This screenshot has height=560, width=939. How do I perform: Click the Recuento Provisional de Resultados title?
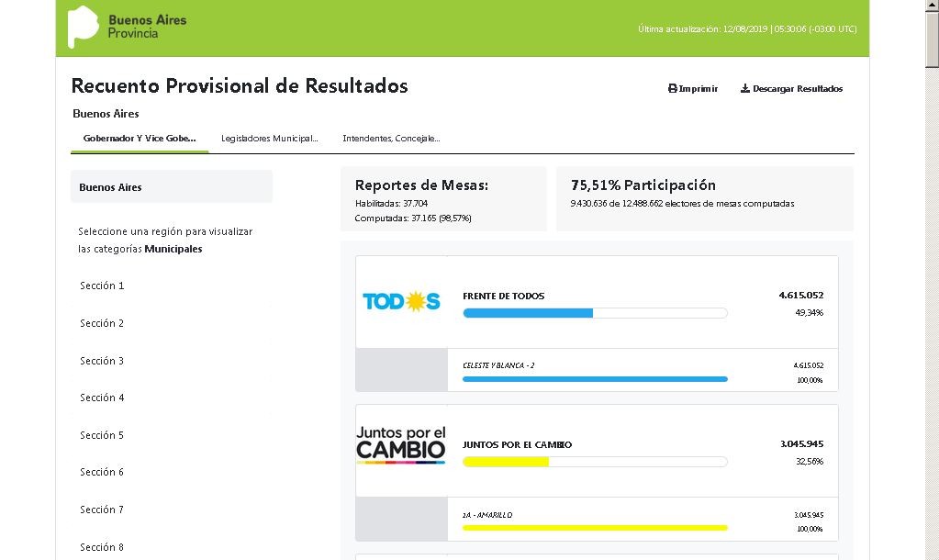(x=240, y=85)
